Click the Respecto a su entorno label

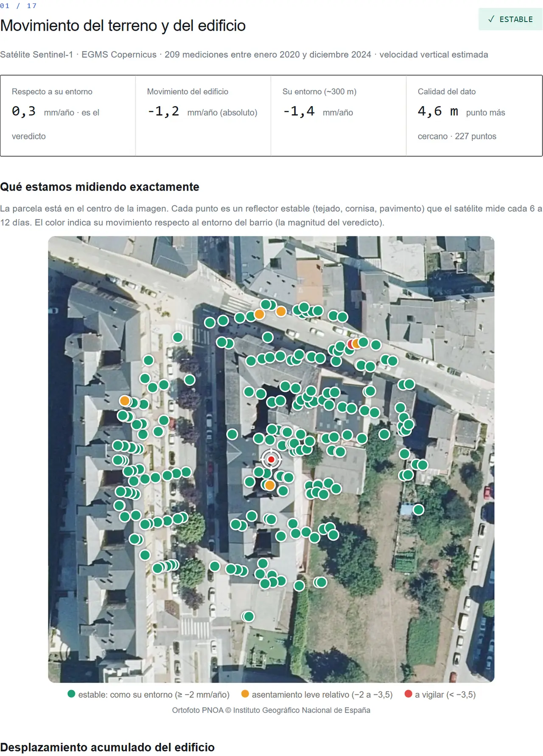52,92
